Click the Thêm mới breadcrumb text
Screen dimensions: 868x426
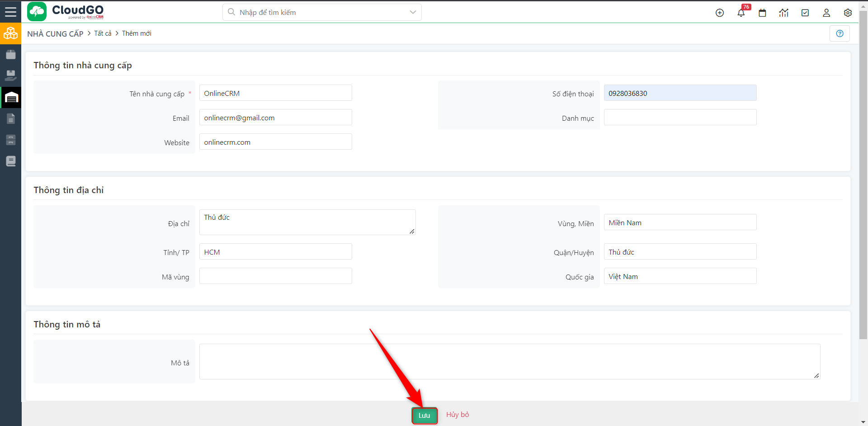coord(137,33)
